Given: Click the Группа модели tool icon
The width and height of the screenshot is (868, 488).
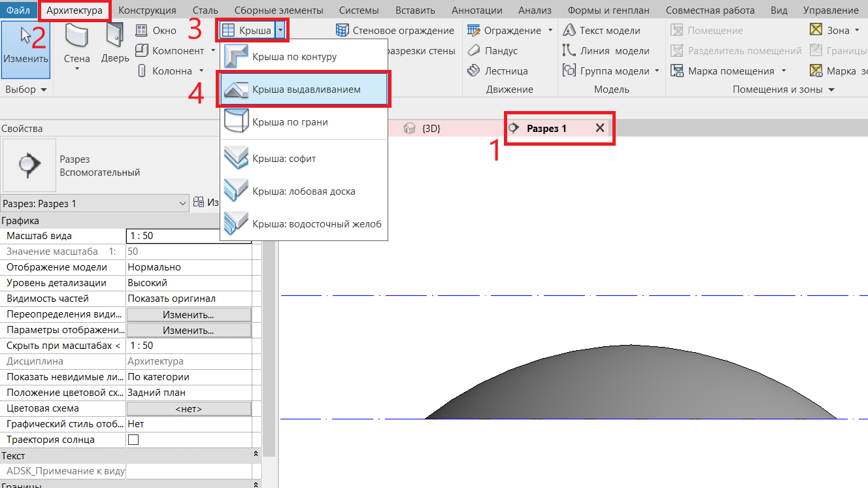Looking at the screenshot, I should 569,71.
